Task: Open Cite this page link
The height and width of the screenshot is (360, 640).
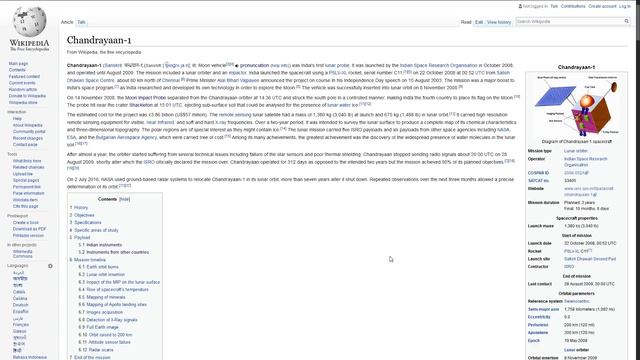Action: click(x=25, y=206)
